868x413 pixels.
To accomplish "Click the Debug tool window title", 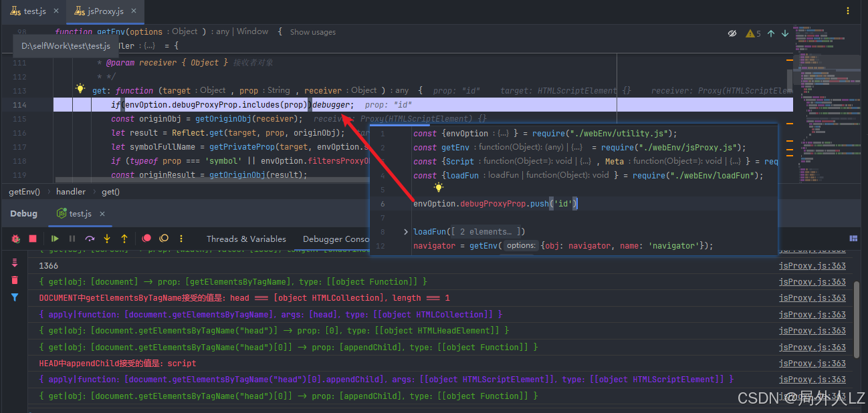I will point(24,214).
